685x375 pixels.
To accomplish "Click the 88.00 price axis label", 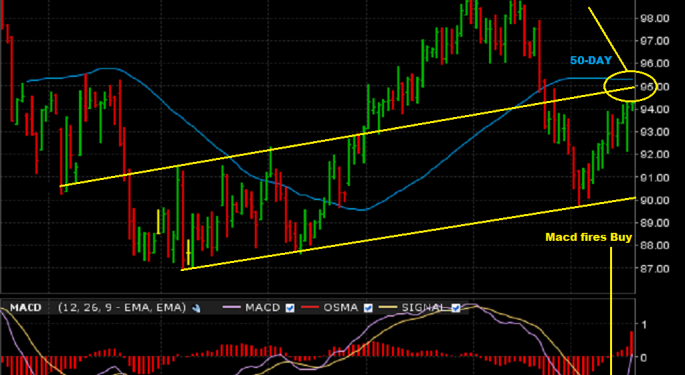I will [654, 246].
